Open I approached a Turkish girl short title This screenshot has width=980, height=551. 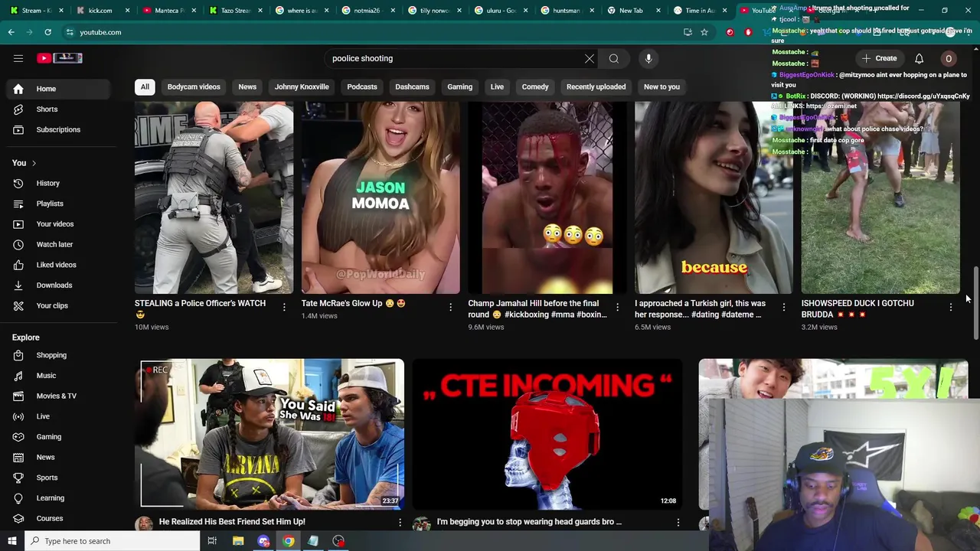tap(700, 308)
